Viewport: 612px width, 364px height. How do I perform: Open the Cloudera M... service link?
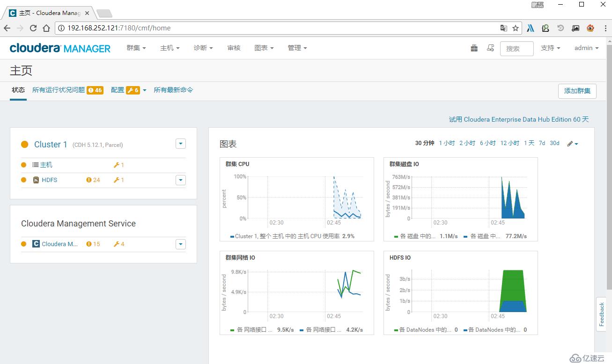pos(60,244)
